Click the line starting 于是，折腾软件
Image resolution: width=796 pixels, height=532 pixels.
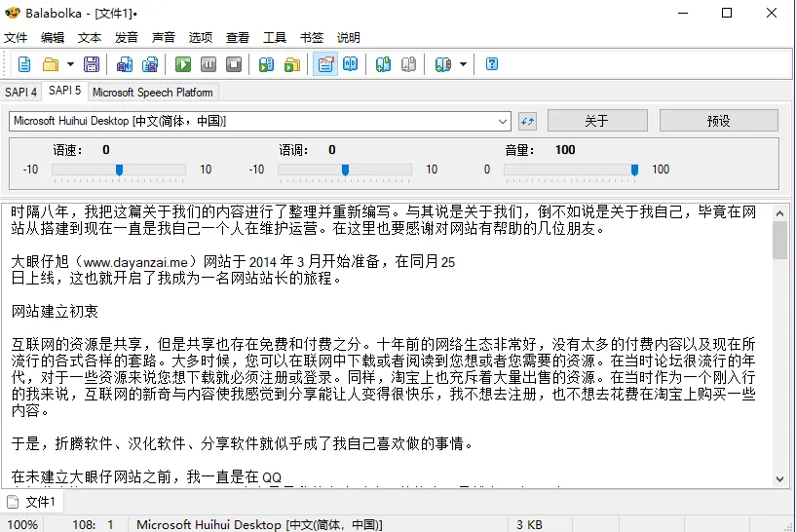(x=244, y=443)
